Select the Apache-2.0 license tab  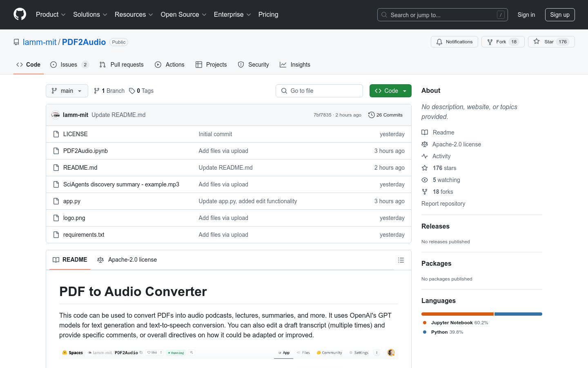pyautogui.click(x=127, y=260)
